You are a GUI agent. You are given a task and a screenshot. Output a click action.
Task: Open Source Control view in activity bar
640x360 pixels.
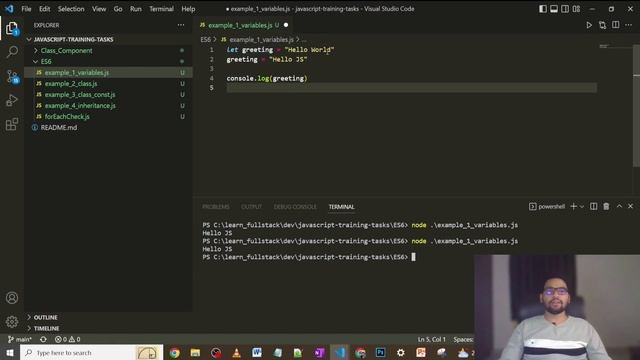click(12, 76)
